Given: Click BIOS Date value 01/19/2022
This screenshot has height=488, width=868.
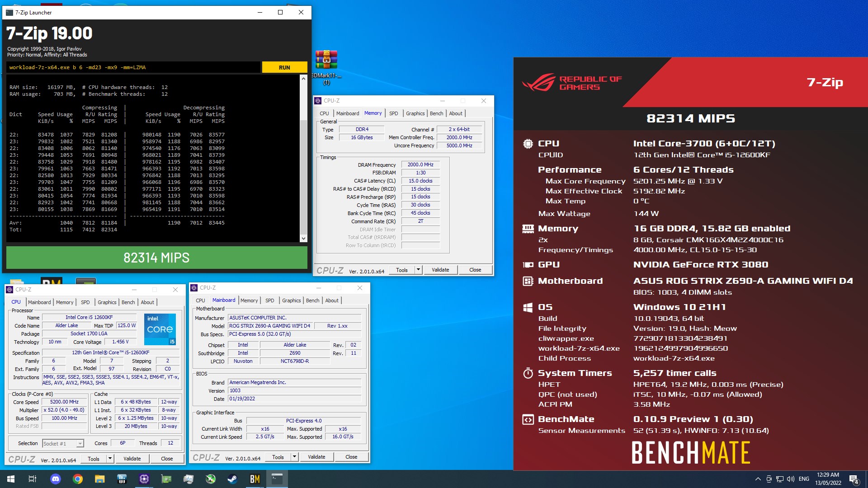Looking at the screenshot, I should pyautogui.click(x=294, y=399).
